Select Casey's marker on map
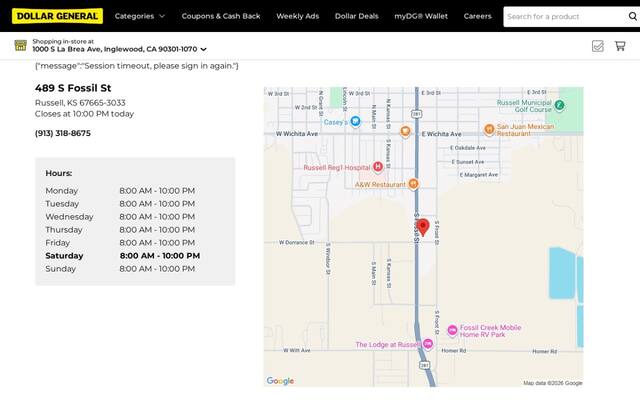This screenshot has width=640, height=400. point(356,121)
